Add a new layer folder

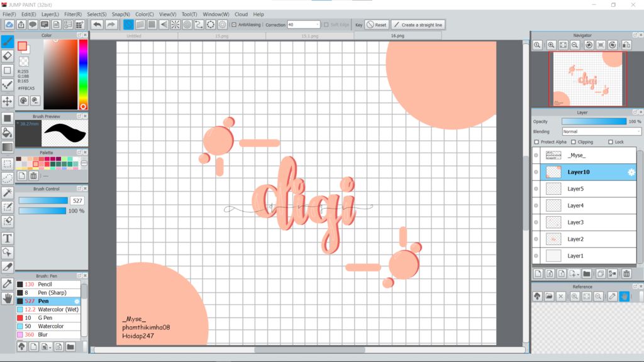click(587, 274)
